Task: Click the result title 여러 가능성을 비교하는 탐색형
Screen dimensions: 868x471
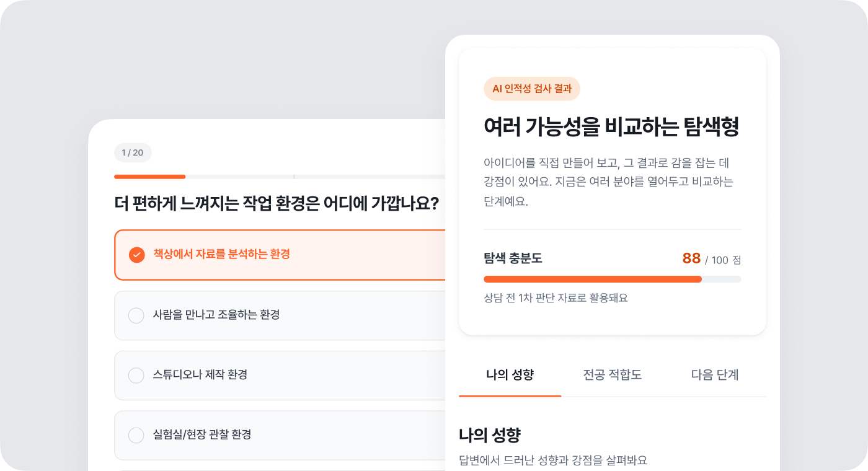Action: point(611,127)
